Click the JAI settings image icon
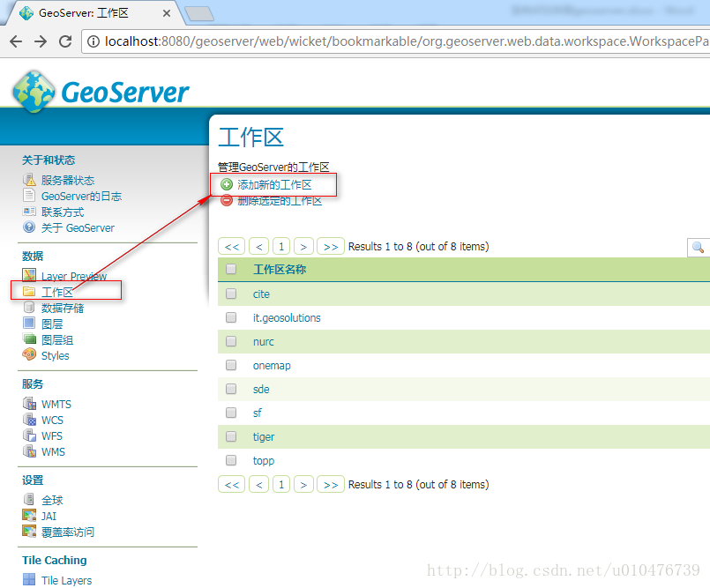The width and height of the screenshot is (710, 588). click(29, 515)
